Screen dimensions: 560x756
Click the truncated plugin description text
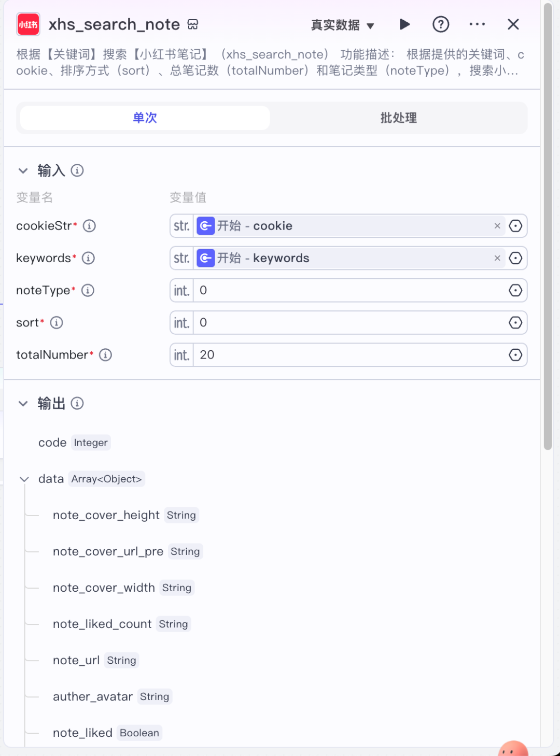pyautogui.click(x=270, y=63)
